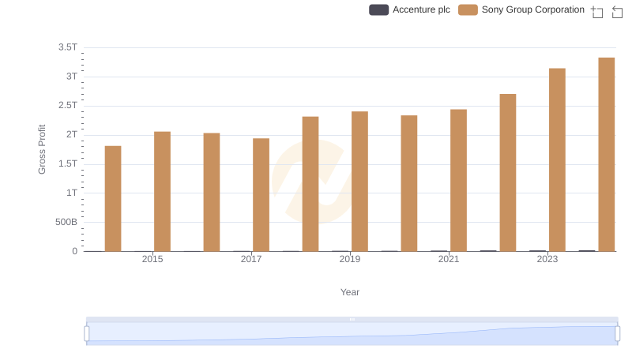The image size is (632, 364).
Task: Click the Year axis title
Action: pos(350,292)
